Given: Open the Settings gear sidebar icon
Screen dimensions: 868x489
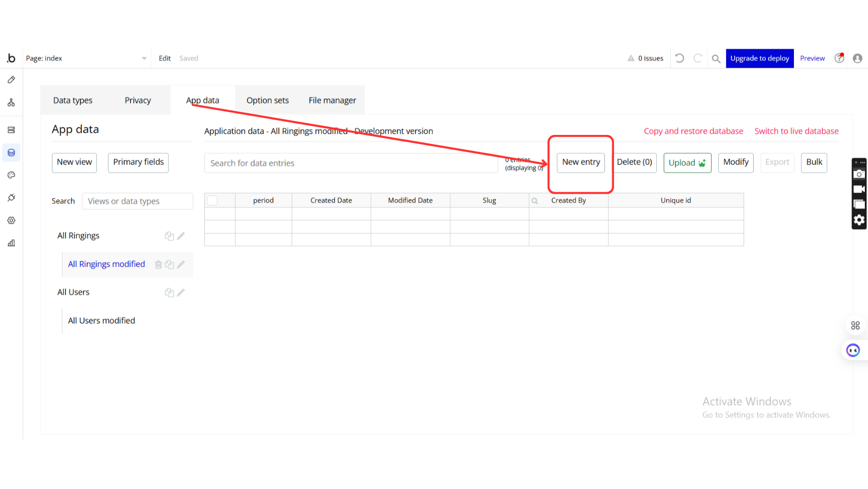Looking at the screenshot, I should [11, 221].
